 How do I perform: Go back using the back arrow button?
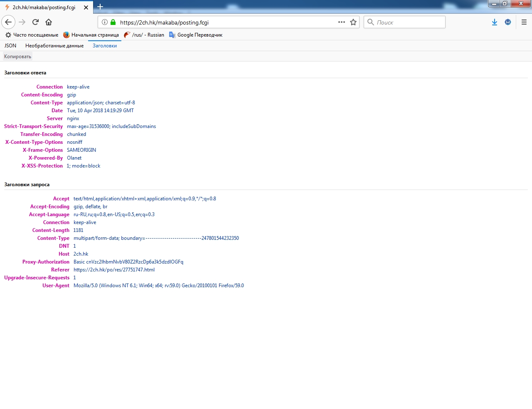(x=8, y=22)
